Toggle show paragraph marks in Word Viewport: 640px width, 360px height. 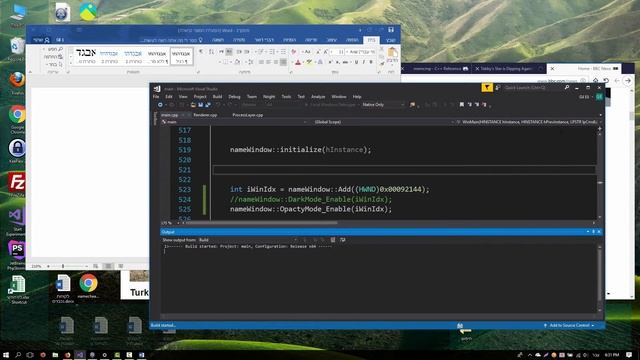coord(201,52)
